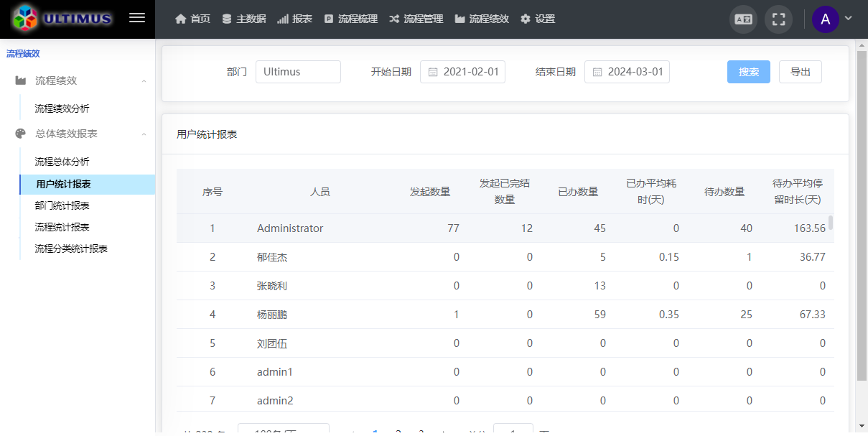This screenshot has height=436, width=868.
Task: Open 流程绩效 in the top navigation
Action: [x=482, y=19]
